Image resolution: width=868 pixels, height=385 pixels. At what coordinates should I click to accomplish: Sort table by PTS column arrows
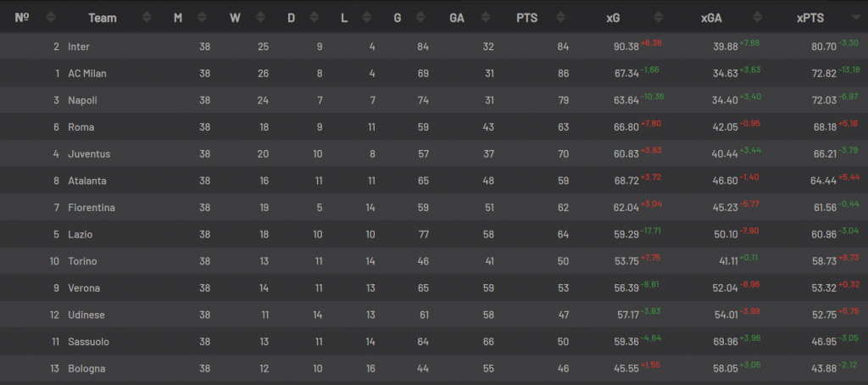click(x=563, y=18)
